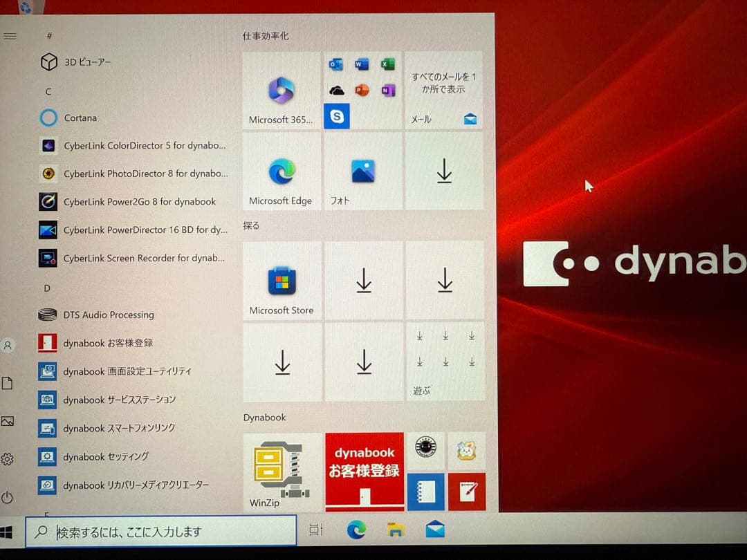Image resolution: width=747 pixels, height=560 pixels.
Task: Select the Word icon in the Office tile
Action: pyautogui.click(x=362, y=64)
